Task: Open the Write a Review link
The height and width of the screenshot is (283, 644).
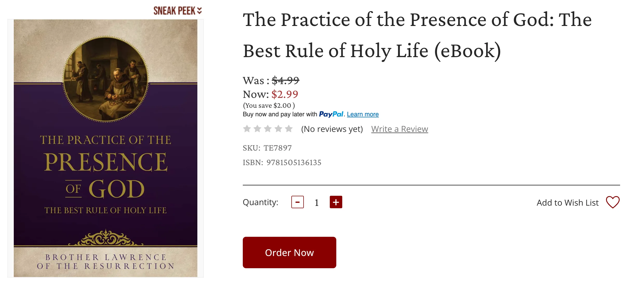Action: coord(399,129)
